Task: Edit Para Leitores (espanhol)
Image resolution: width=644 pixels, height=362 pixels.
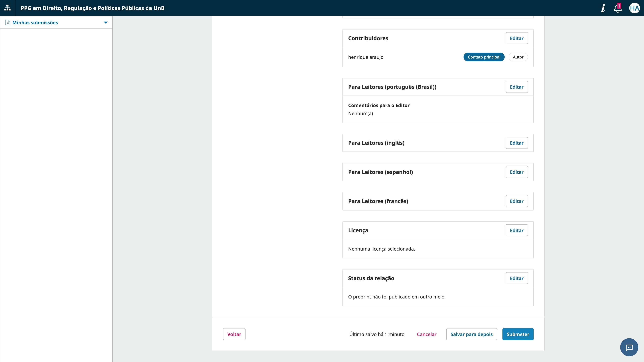Action: (x=517, y=172)
